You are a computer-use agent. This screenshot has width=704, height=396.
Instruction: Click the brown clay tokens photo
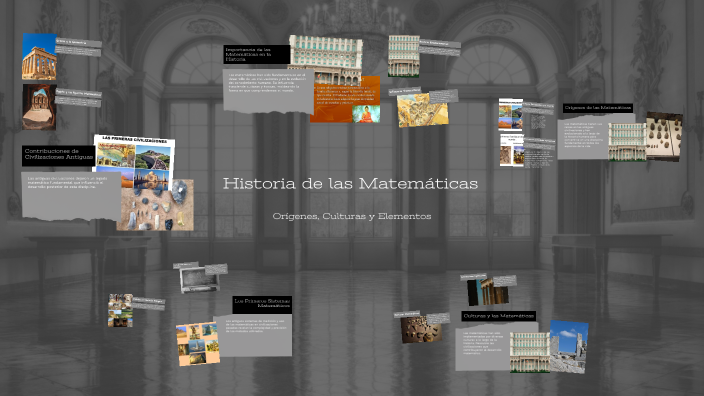click(421, 329)
